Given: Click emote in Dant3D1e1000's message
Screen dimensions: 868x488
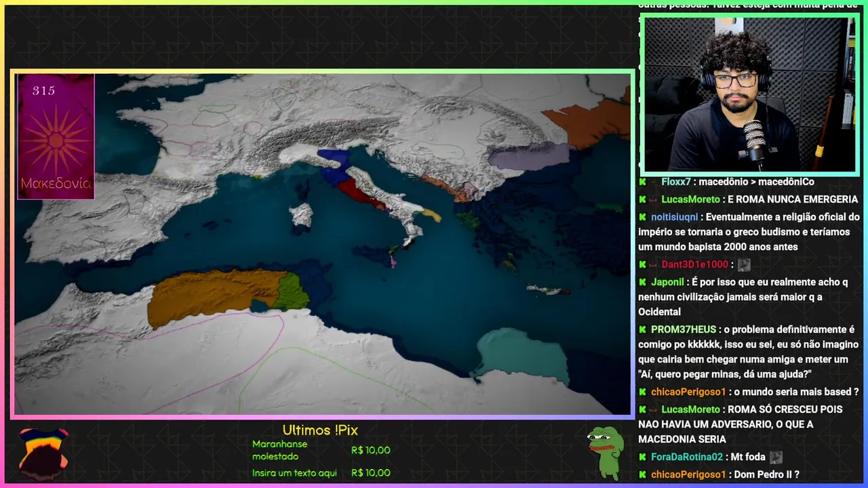Looking at the screenshot, I should coord(744,265).
